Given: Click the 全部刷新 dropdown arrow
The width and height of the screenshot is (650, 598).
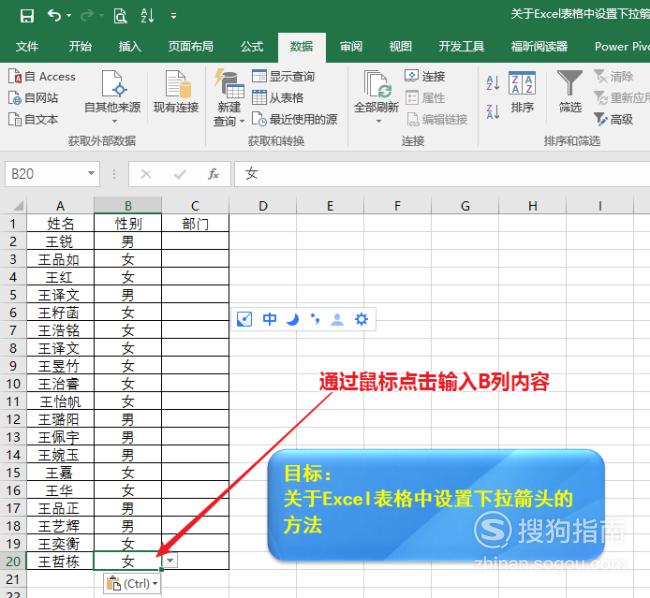Looking at the screenshot, I should pyautogui.click(x=378, y=121).
